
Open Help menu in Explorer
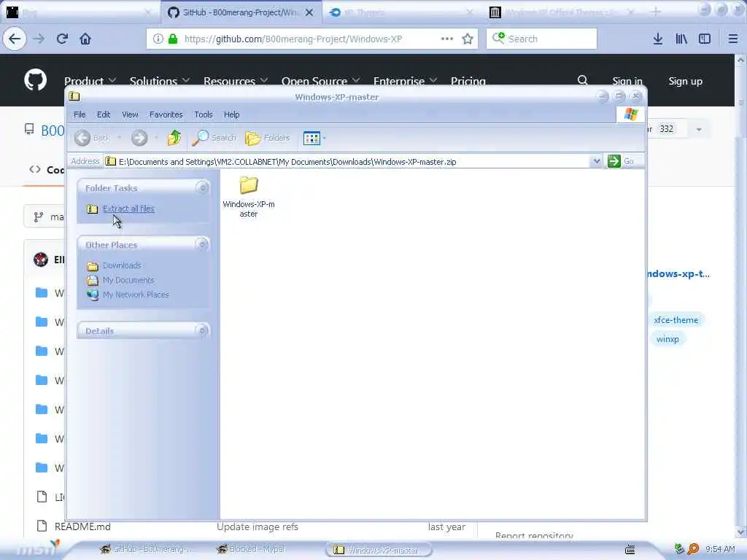[x=231, y=114]
